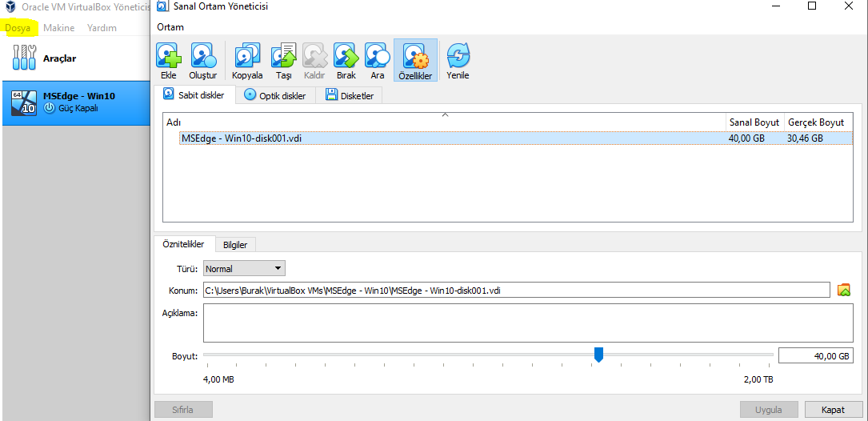The height and width of the screenshot is (421, 868).
Task: Select the Kopyala (copy disk) icon
Action: [x=247, y=56]
